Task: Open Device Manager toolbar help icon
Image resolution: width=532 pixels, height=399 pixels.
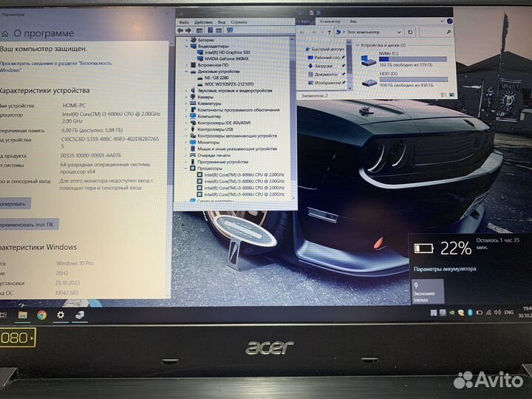Action: 211,30
